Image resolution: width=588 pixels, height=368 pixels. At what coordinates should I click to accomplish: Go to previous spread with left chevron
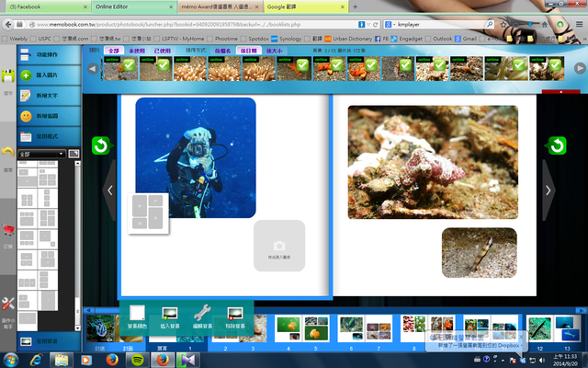pos(110,190)
